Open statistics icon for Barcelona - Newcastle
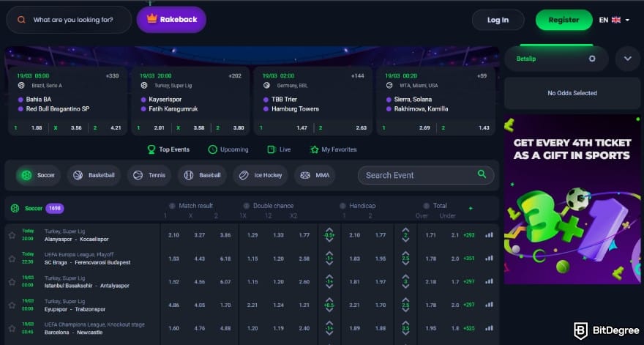The image size is (644, 345). (x=489, y=328)
